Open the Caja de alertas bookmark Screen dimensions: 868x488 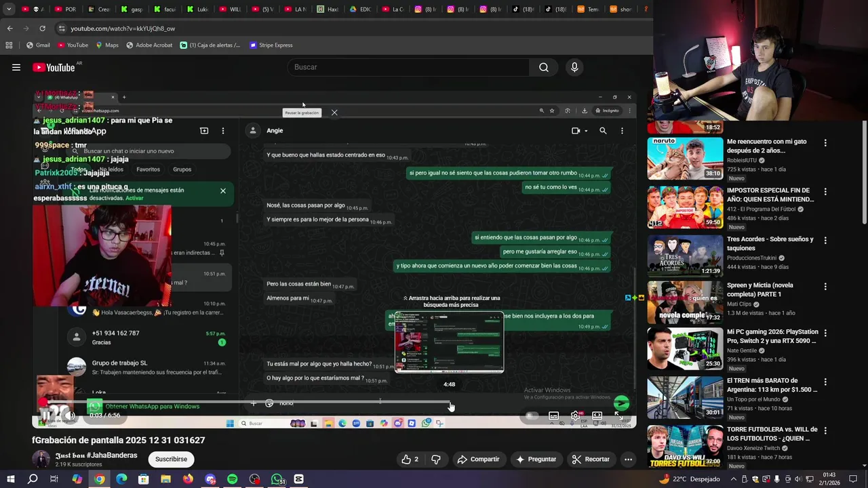coord(210,45)
